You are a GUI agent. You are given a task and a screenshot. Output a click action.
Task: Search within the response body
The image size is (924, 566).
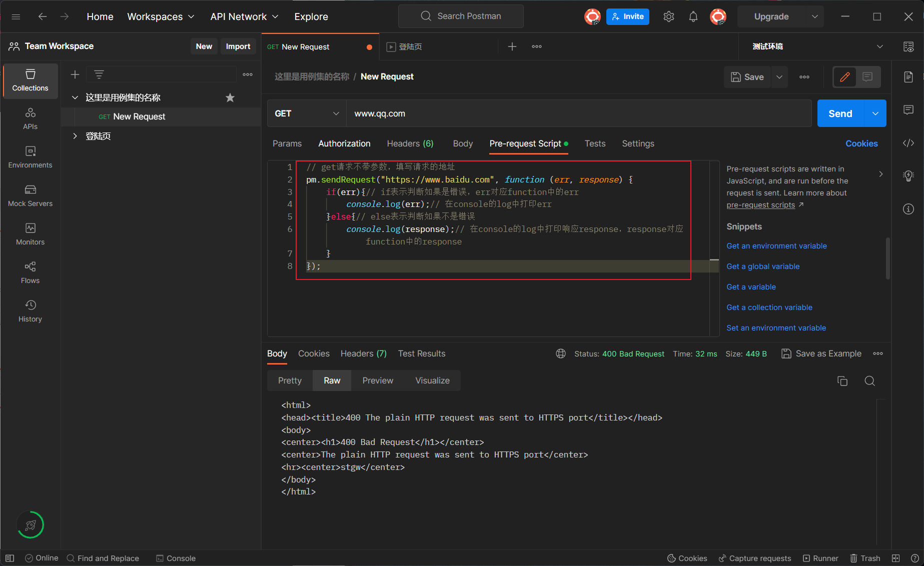coord(869,381)
